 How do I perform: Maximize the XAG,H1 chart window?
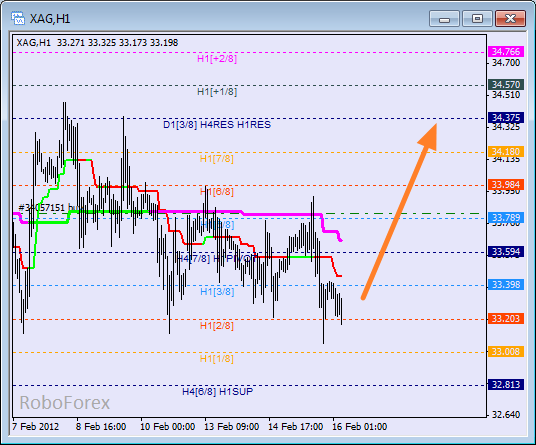click(477, 19)
